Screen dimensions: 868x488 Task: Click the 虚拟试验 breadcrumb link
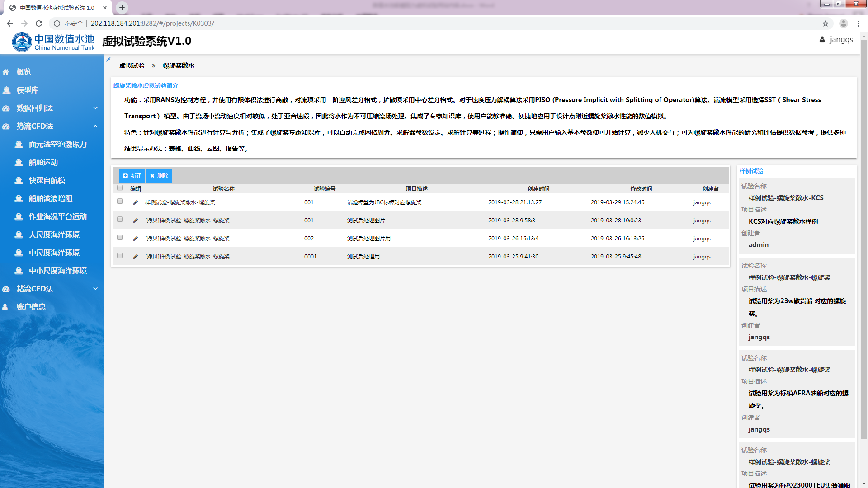pyautogui.click(x=132, y=66)
